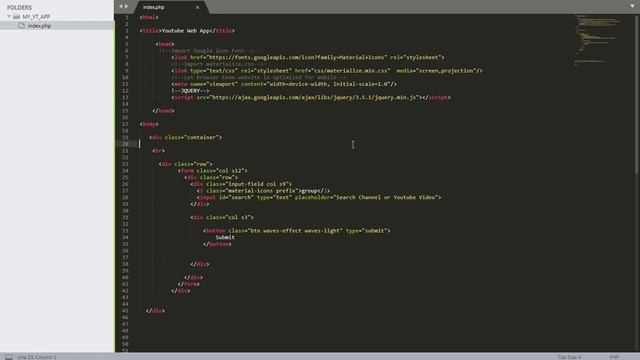Open the tab list dropdown arrow
Viewport: 640px width, 360px height.
pyautogui.click(x=632, y=6)
